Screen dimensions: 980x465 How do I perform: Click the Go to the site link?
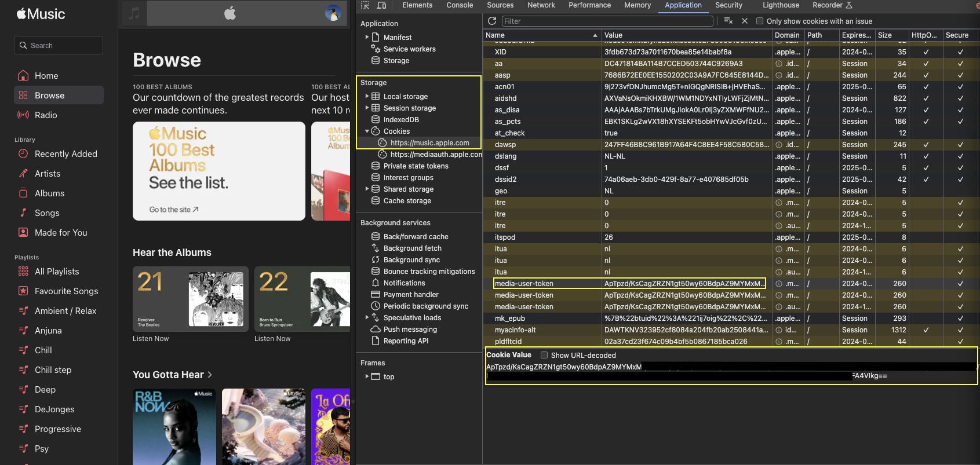coord(173,210)
